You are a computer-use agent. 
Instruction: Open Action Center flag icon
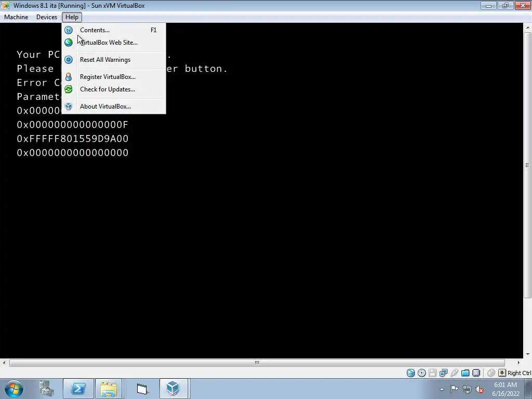point(454,389)
